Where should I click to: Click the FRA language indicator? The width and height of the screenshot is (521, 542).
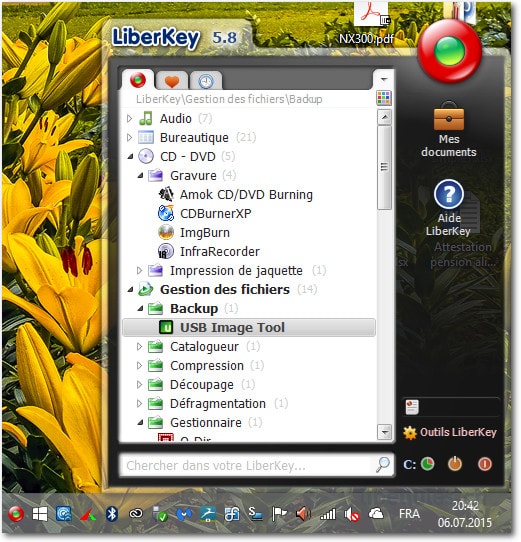409,514
